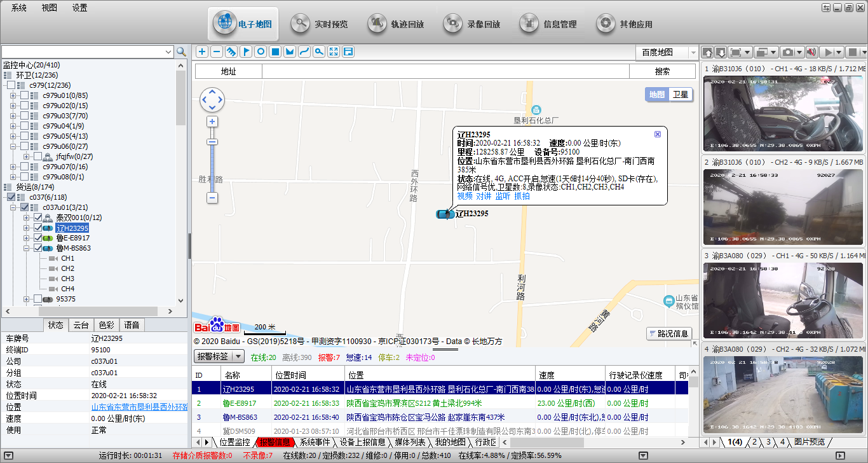Click 搜索 address search button

[x=662, y=71]
